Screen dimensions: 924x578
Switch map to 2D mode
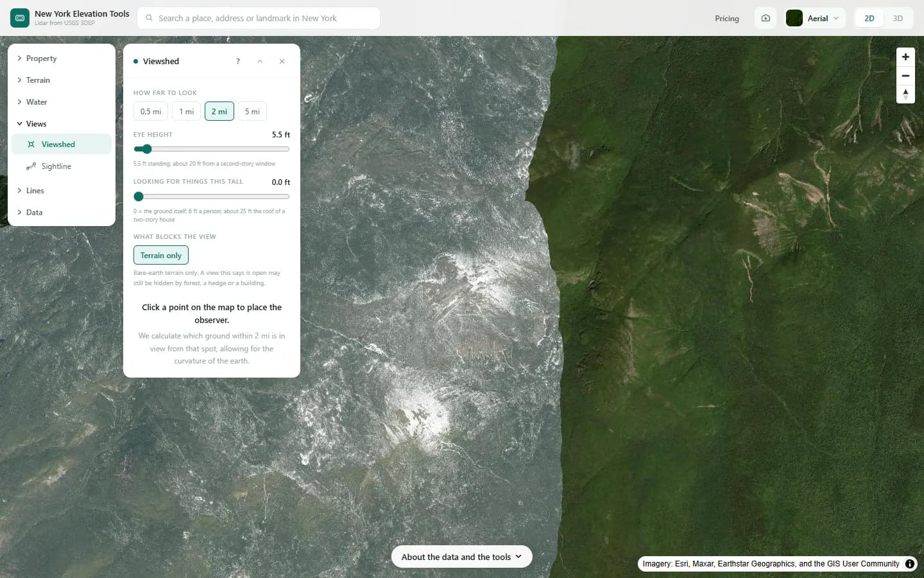click(x=869, y=18)
